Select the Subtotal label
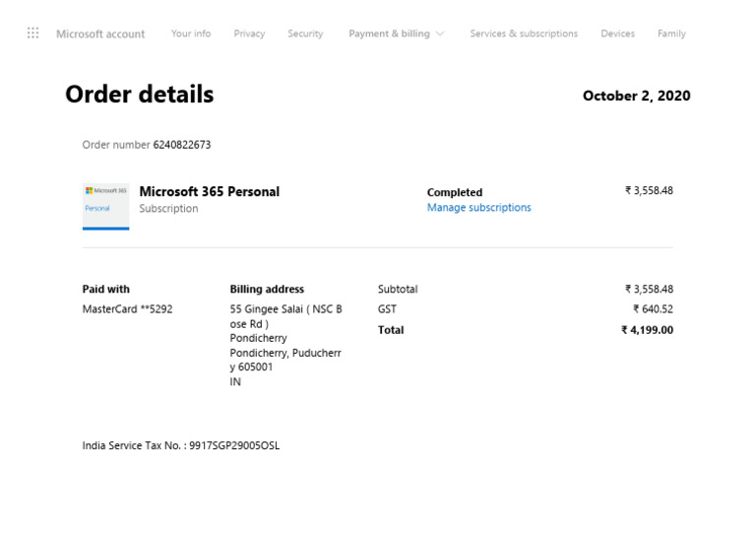The image size is (756, 535). pos(398,289)
